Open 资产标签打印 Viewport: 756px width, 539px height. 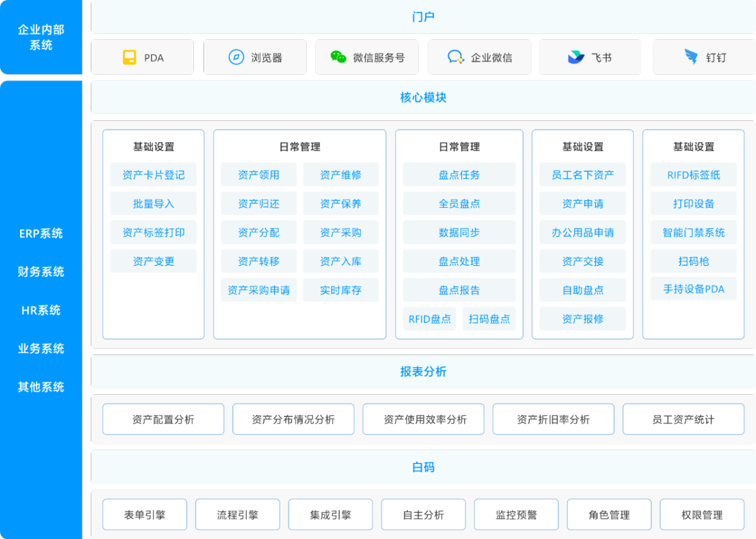(153, 232)
